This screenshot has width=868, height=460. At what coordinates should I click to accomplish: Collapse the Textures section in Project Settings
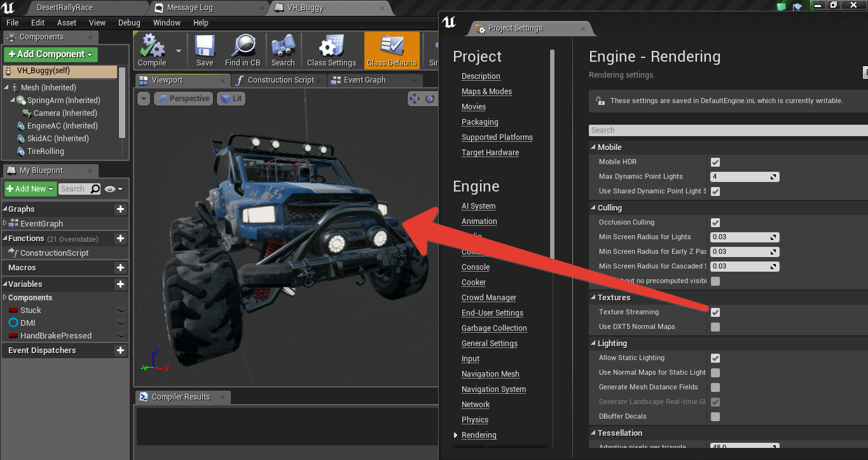click(593, 298)
